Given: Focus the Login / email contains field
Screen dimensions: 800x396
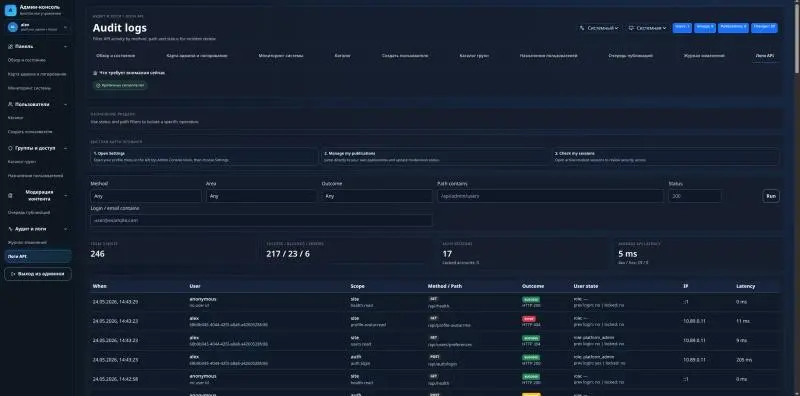Looking at the screenshot, I should click(x=261, y=220).
